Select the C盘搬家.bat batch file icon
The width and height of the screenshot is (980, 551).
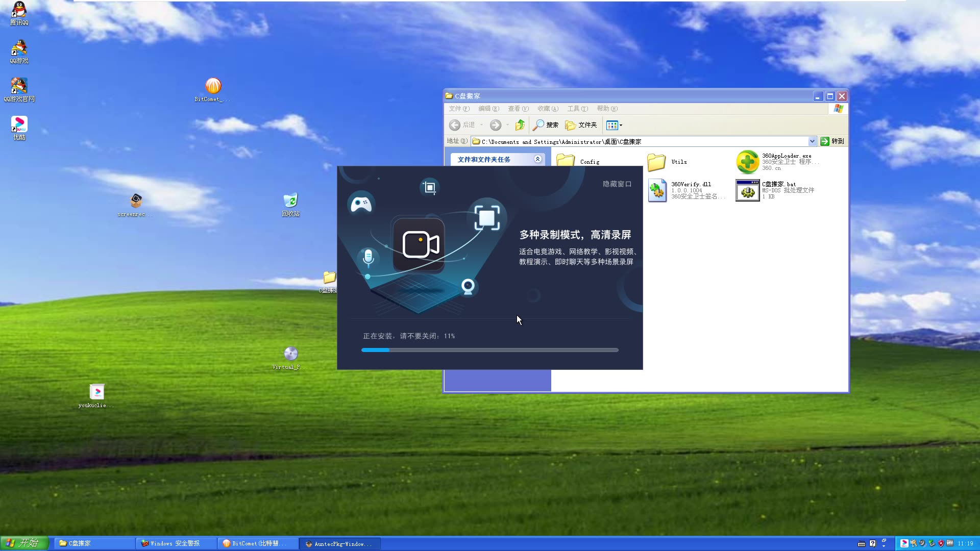pos(747,190)
